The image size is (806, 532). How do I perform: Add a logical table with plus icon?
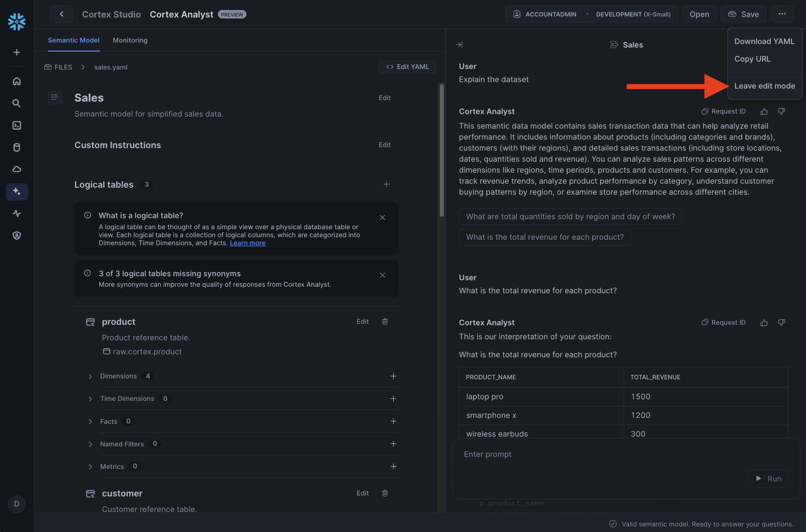pyautogui.click(x=387, y=184)
